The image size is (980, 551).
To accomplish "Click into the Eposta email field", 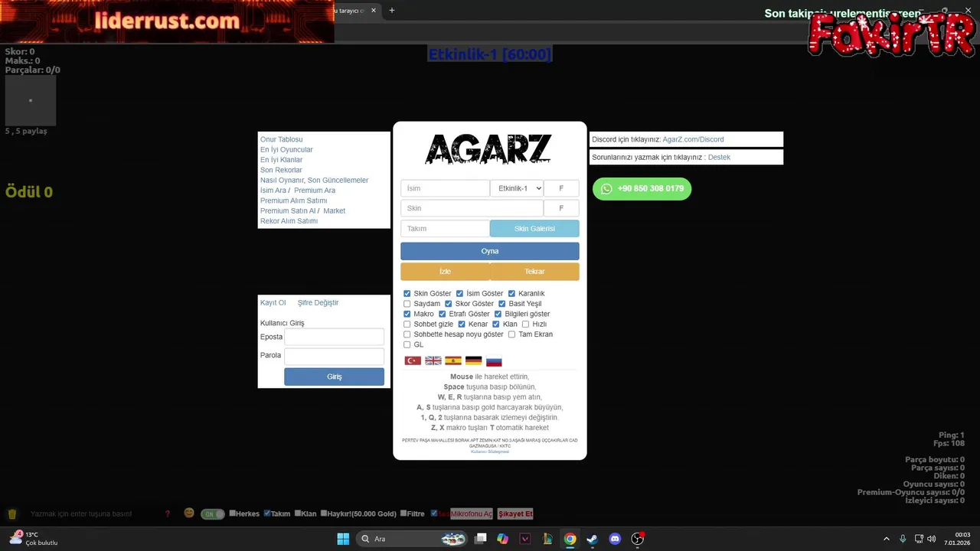I will [335, 337].
